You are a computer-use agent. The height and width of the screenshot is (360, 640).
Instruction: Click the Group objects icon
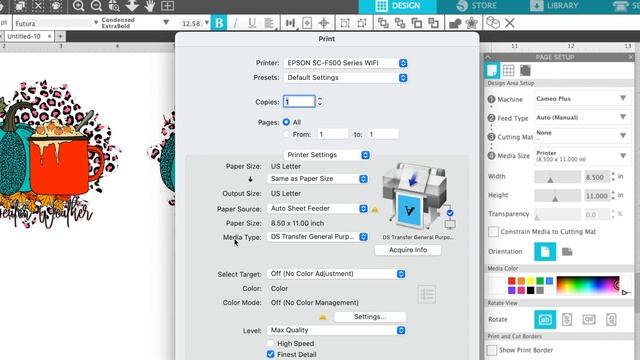pos(345,23)
